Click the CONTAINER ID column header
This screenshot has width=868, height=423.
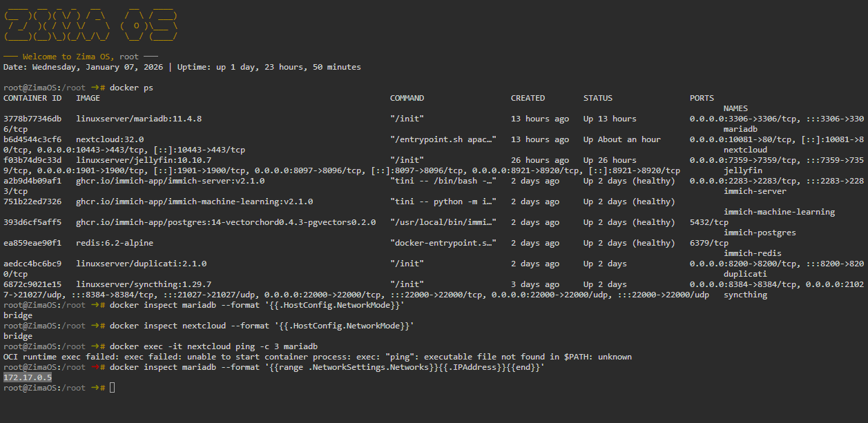(32, 98)
